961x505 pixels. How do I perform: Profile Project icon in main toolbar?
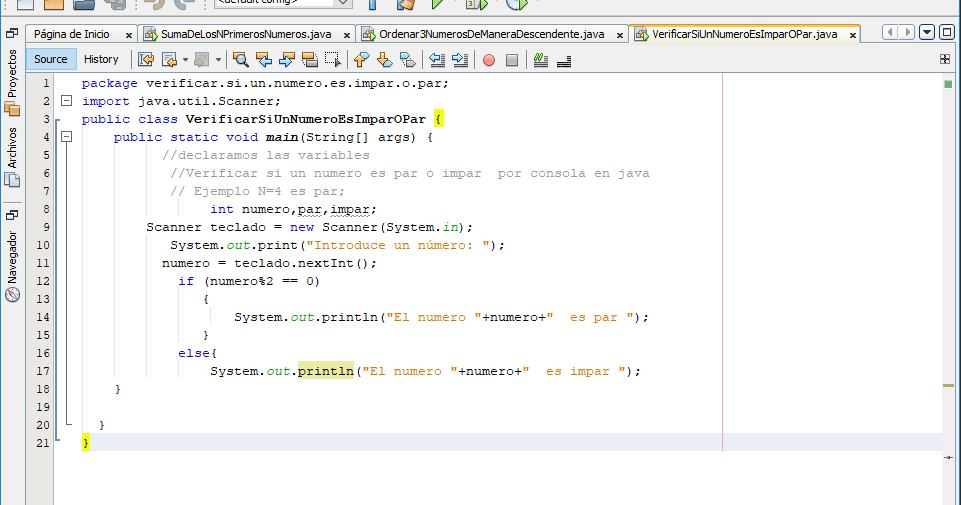pos(517,4)
